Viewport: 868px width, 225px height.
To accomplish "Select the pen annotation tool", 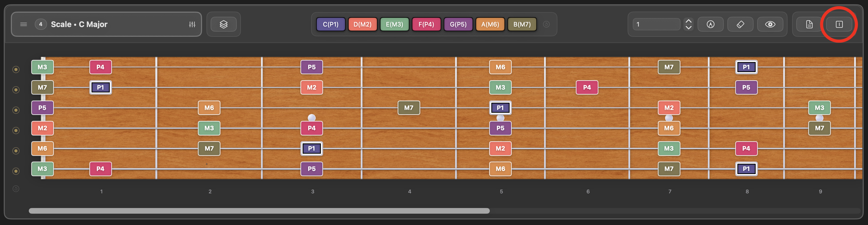I will tap(710, 24).
